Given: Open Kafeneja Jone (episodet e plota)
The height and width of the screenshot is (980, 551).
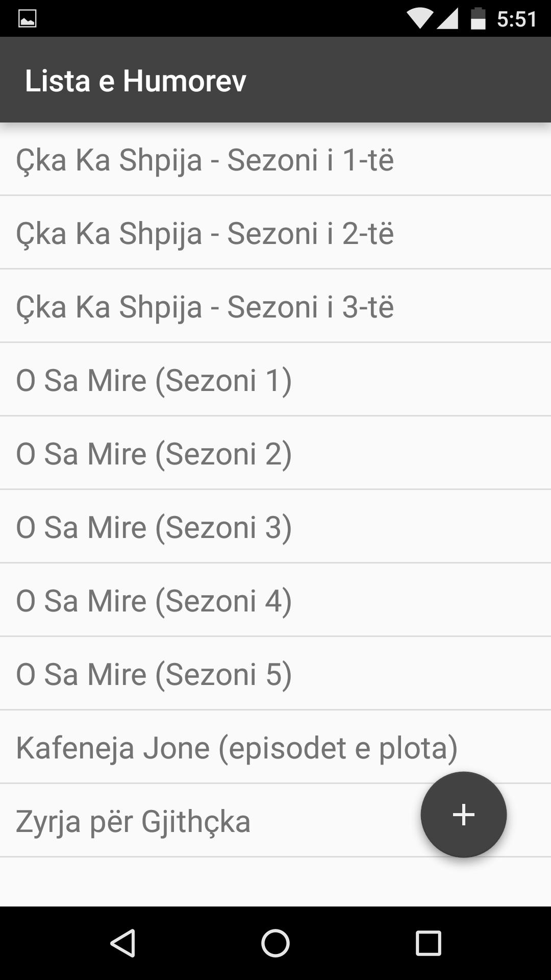Looking at the screenshot, I should coord(236,748).
